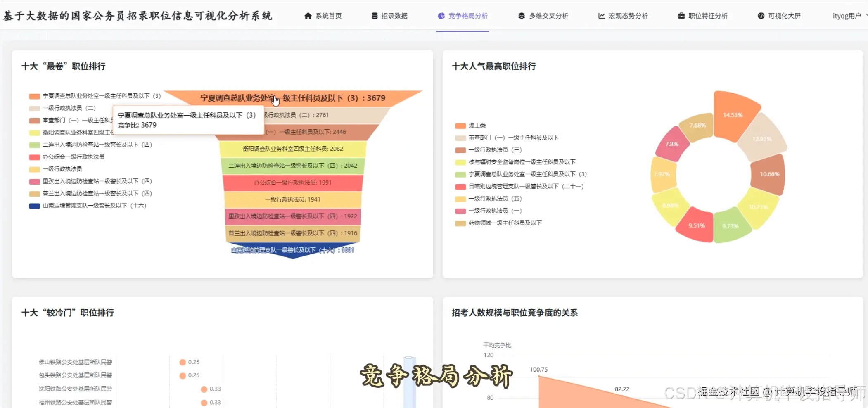Expand the ityqg用户 account dropdown
Viewport: 868px width, 408px height.
click(x=847, y=16)
